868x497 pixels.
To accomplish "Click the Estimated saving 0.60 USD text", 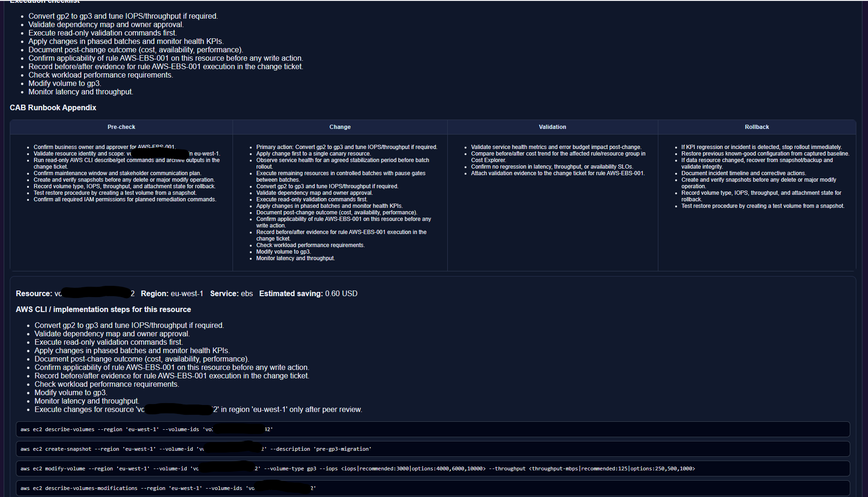I will point(308,293).
